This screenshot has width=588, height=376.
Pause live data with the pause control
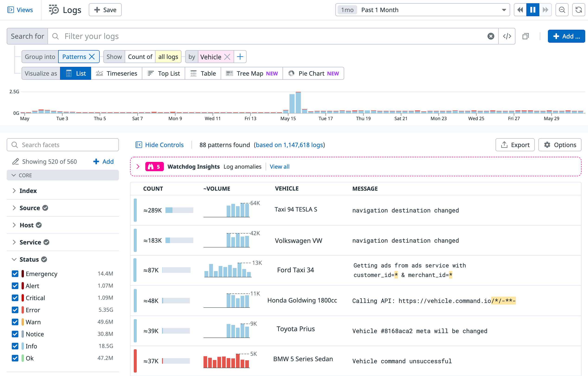pyautogui.click(x=533, y=10)
